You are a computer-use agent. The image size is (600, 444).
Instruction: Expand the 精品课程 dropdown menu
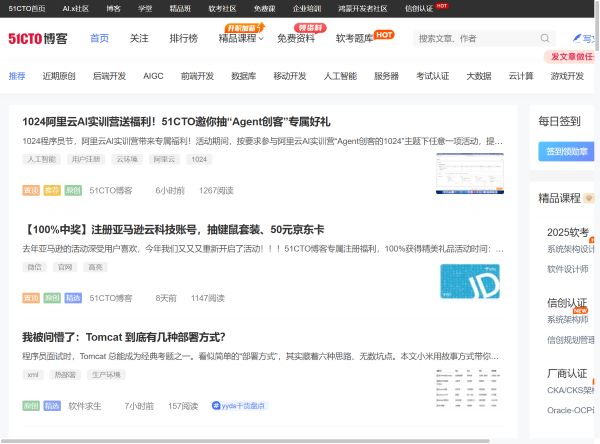pyautogui.click(x=261, y=39)
